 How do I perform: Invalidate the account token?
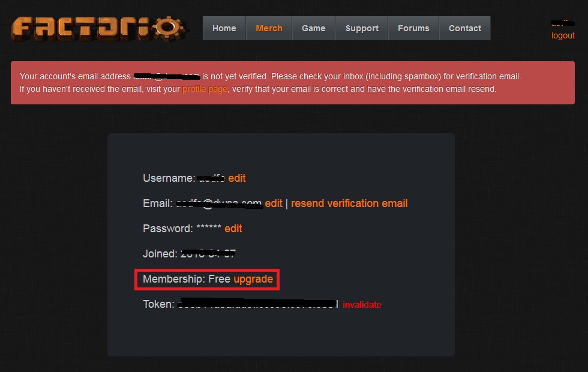(362, 305)
